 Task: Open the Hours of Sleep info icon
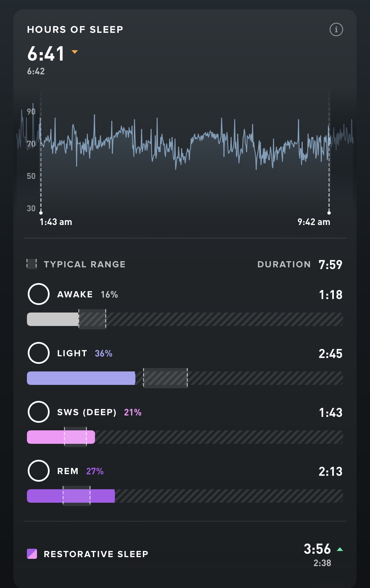click(336, 29)
